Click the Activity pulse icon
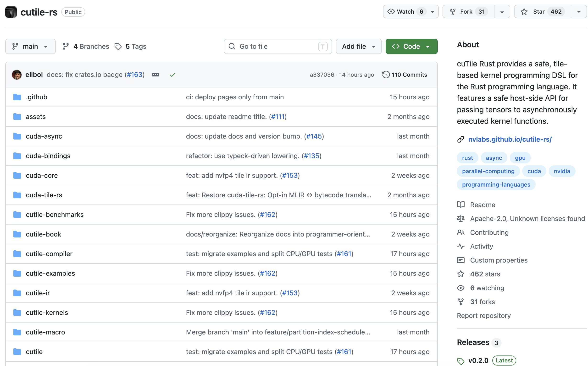This screenshot has width=588, height=366. 461,246
